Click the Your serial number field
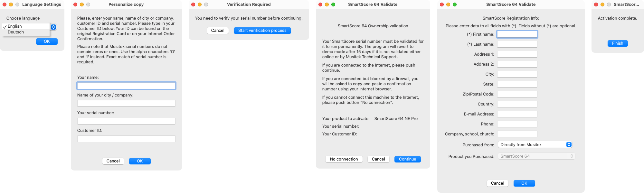Screen dimensions: 644x193 [126, 121]
